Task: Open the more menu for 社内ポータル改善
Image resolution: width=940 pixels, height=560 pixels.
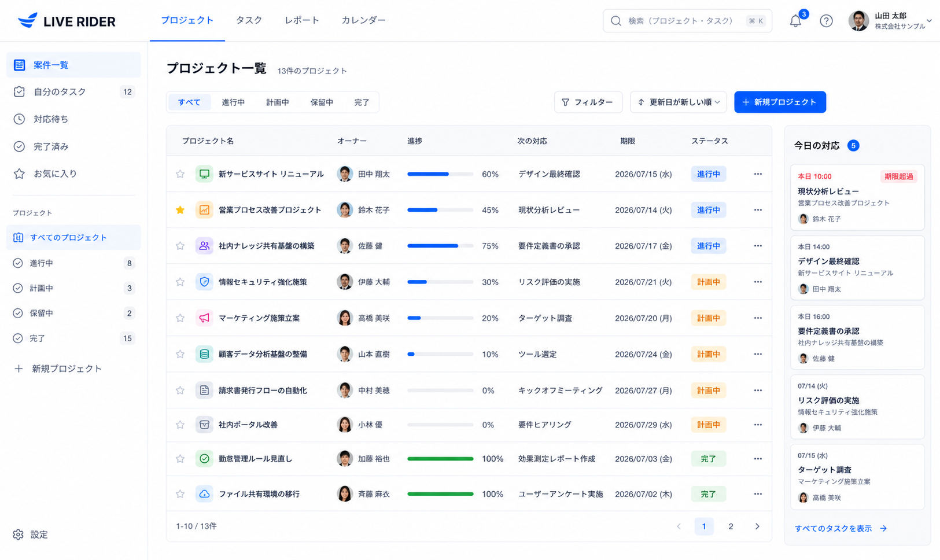Action: pyautogui.click(x=758, y=425)
